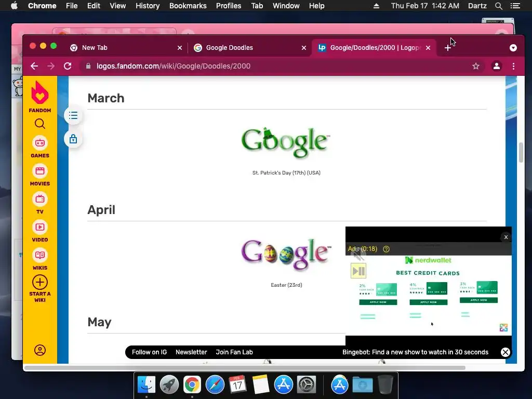This screenshot has height=399, width=532.
Task: Click the Follow on IG link
Action: pos(149,352)
